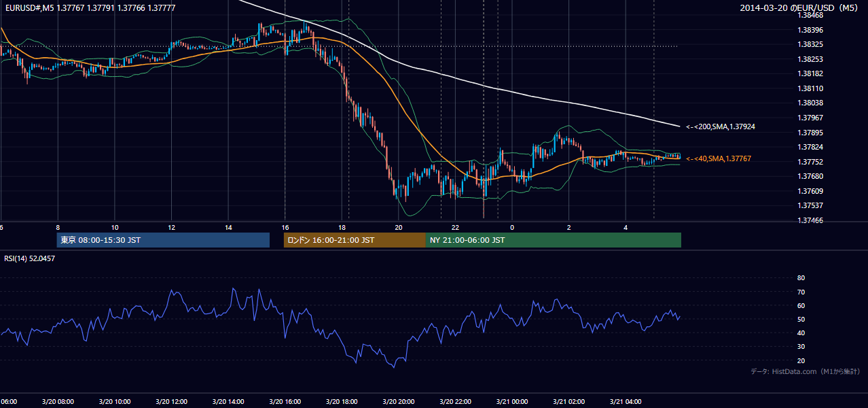The width and height of the screenshot is (868, 408).
Task: Click the 1.37609 price axis label
Action: [x=810, y=191]
